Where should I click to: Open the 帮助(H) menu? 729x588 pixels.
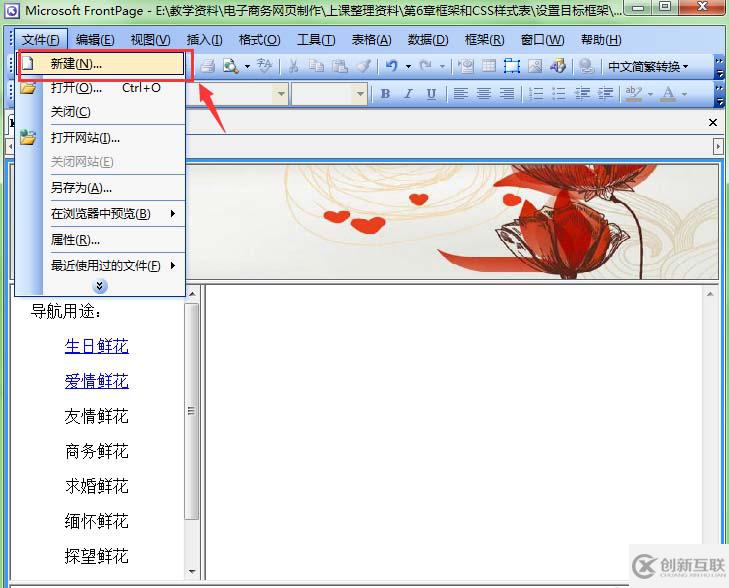601,40
